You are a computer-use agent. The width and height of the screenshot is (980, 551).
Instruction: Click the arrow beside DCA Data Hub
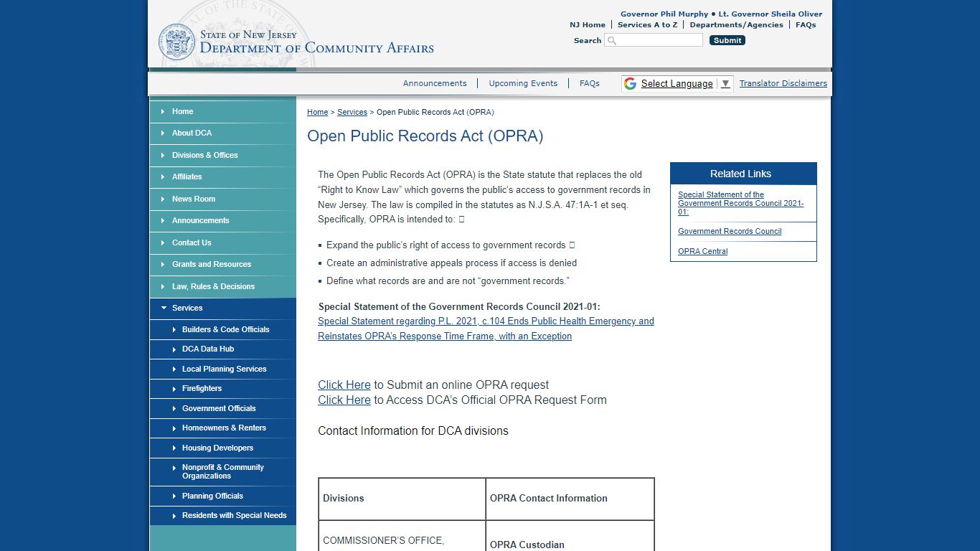click(174, 349)
